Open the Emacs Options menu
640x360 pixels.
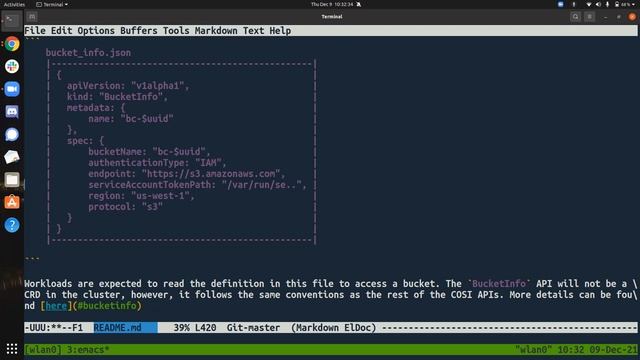tap(96, 31)
